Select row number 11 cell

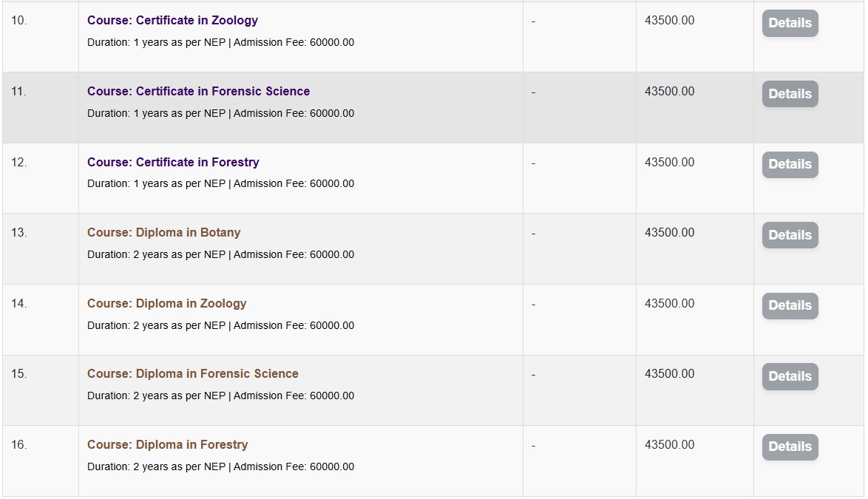(x=41, y=107)
